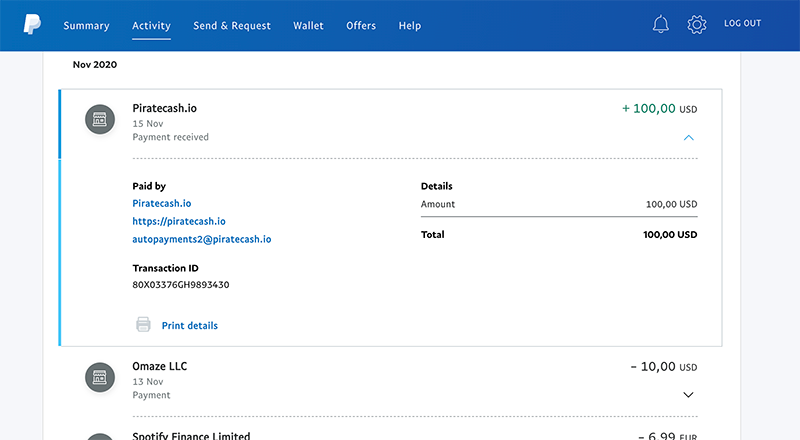Open Send & Request page
Image resolution: width=800 pixels, height=440 pixels.
pos(232,26)
